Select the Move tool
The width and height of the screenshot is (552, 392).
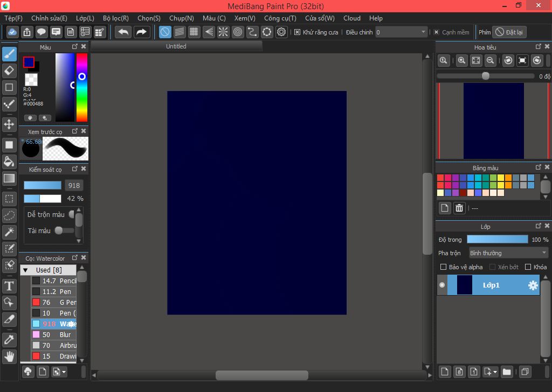tap(10, 124)
